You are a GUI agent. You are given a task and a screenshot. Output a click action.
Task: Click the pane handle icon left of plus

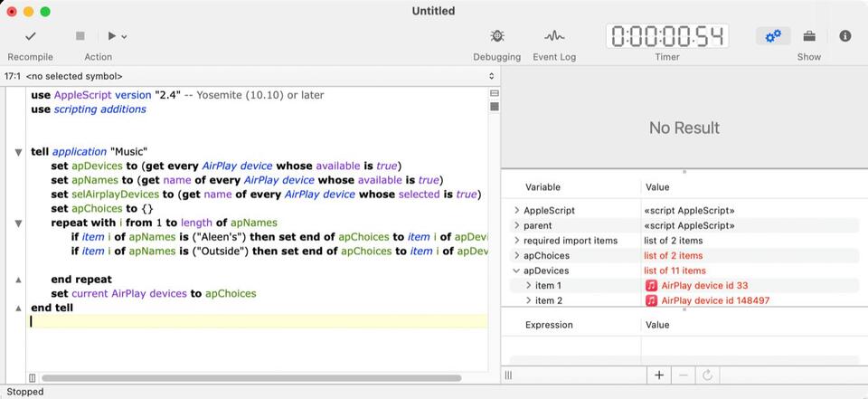coord(508,375)
